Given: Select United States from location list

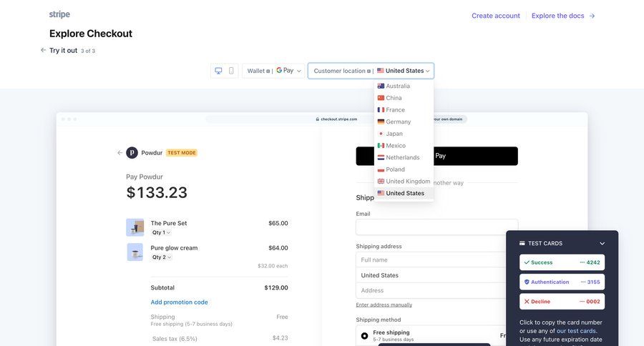Looking at the screenshot, I should 404,193.
